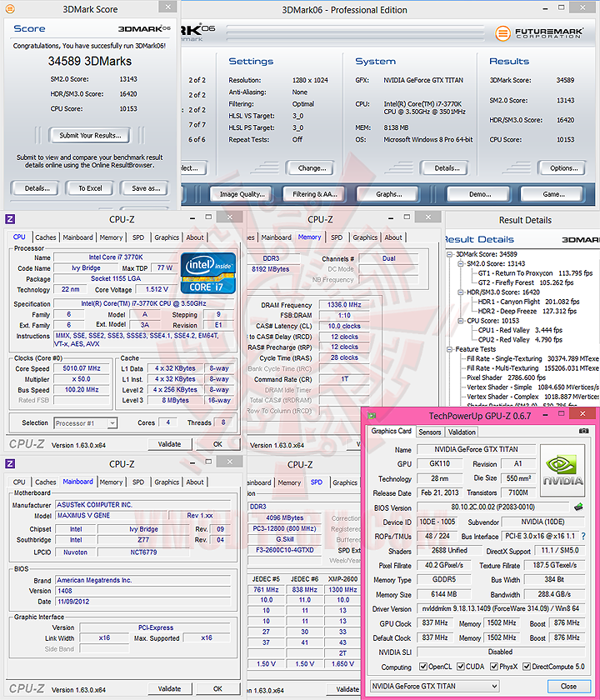The height and width of the screenshot is (700, 600).
Task: Click the Mainboard CPU-Z purple Z icon
Action: tap(10, 463)
